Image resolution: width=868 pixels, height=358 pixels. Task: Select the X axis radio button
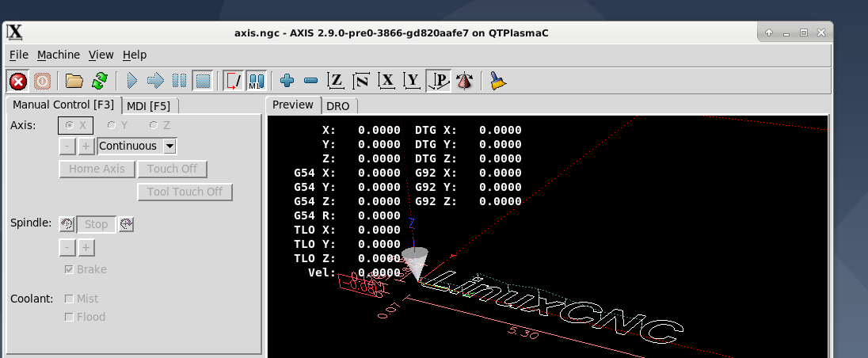pos(75,126)
